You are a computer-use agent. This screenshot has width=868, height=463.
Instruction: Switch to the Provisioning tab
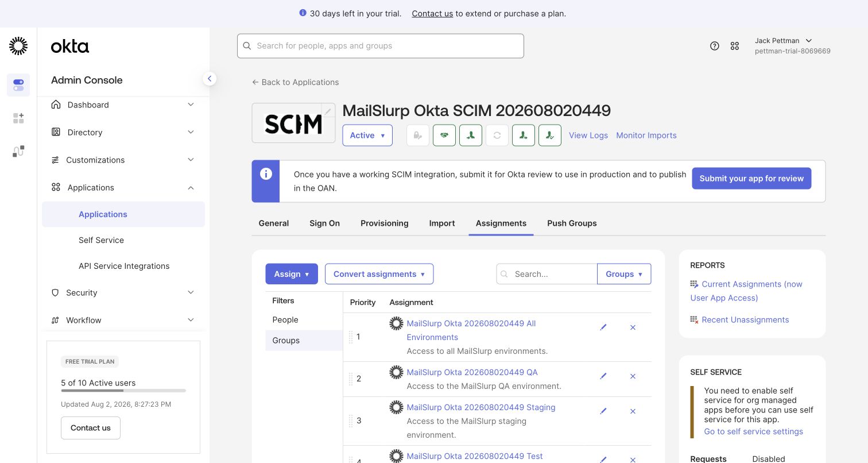point(385,223)
